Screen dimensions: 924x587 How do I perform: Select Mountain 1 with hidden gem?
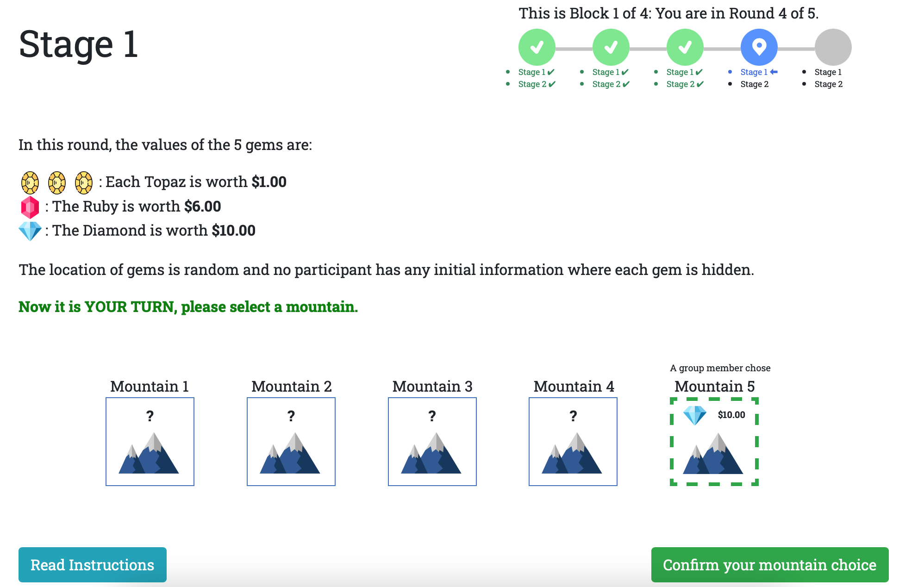click(x=150, y=442)
